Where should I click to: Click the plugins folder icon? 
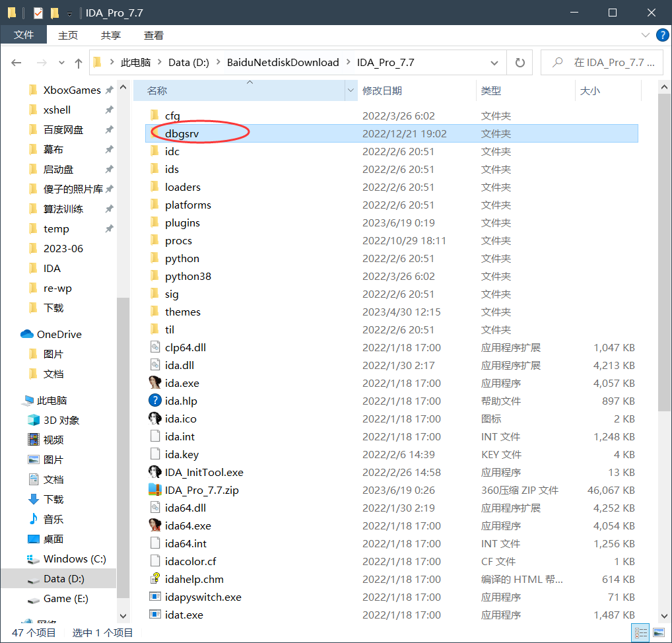[154, 222]
